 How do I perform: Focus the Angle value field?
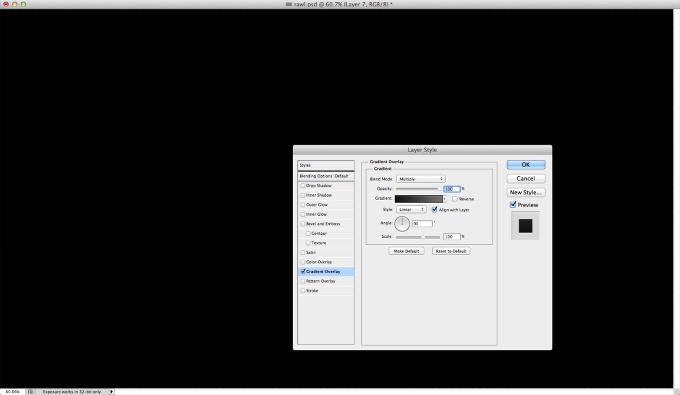click(x=422, y=224)
